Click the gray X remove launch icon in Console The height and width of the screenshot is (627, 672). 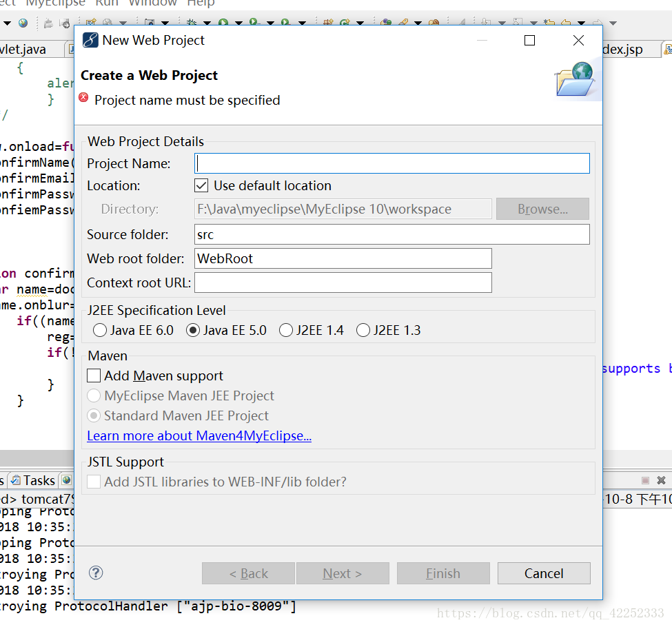661,480
